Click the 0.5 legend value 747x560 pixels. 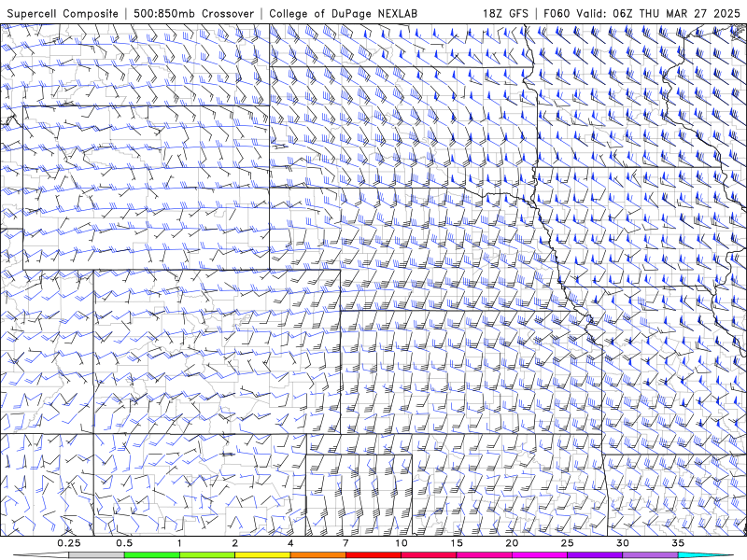tap(124, 543)
